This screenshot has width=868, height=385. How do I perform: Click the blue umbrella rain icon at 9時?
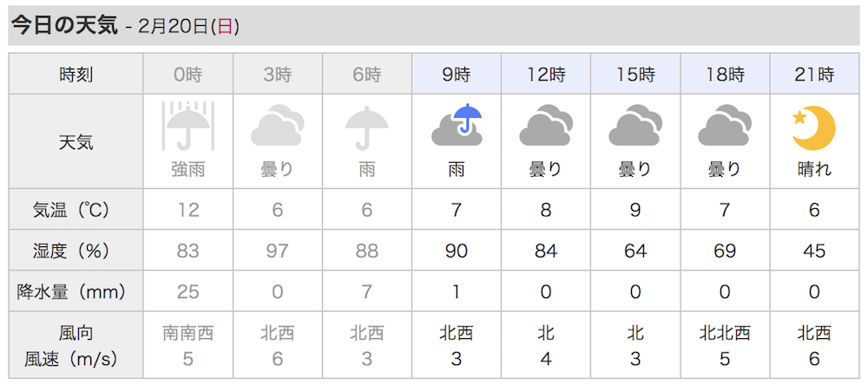[457, 125]
